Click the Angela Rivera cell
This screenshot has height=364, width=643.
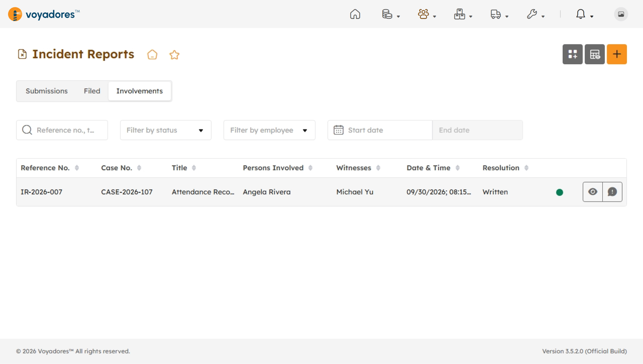(x=267, y=192)
